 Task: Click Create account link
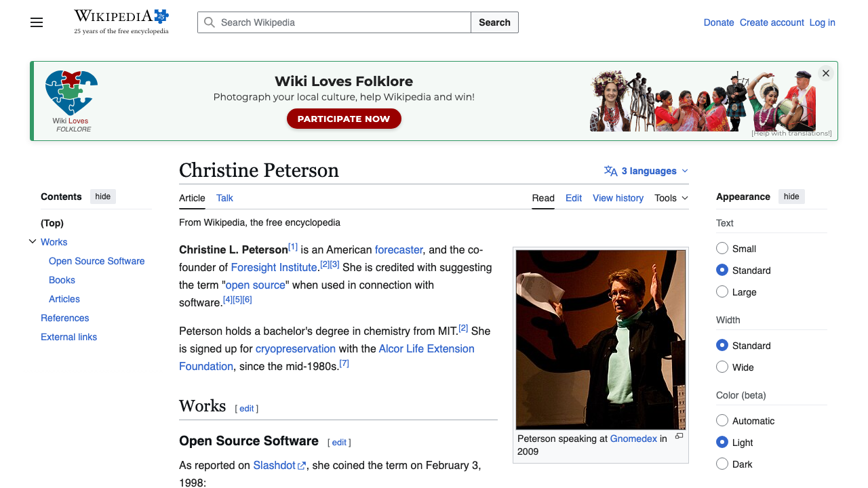click(772, 22)
